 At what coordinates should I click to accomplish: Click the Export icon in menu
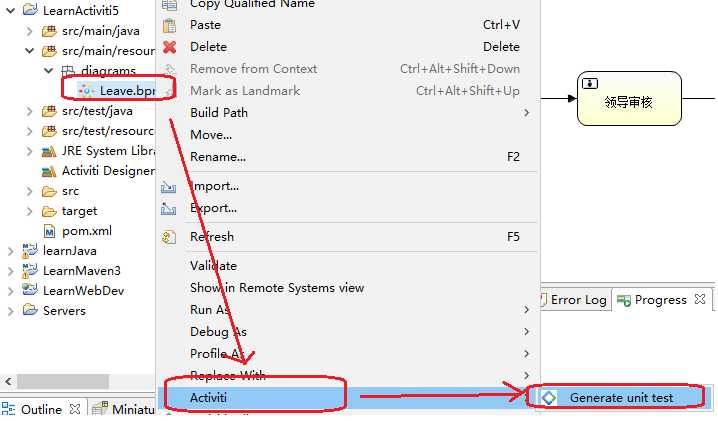(x=169, y=208)
